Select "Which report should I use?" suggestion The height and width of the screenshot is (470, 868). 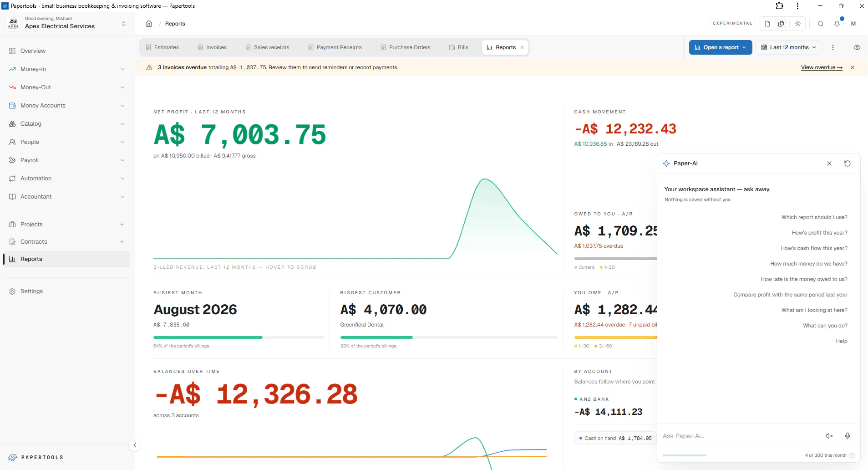[814, 217]
